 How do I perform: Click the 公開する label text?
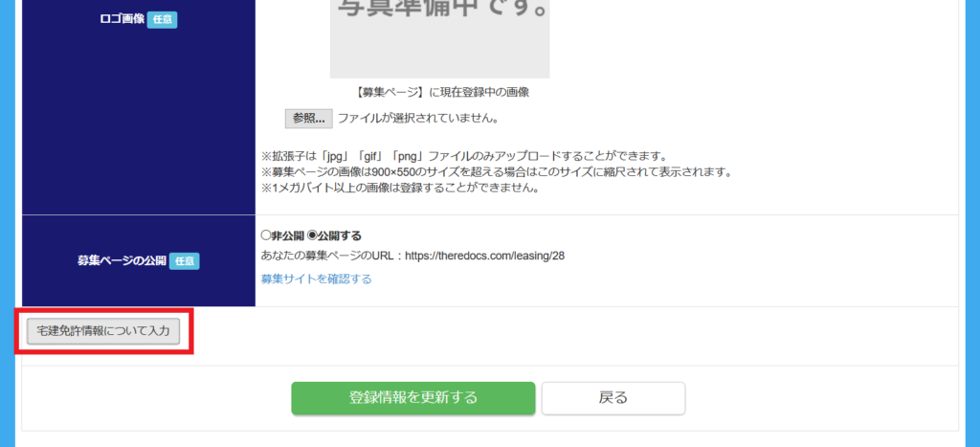click(x=340, y=235)
